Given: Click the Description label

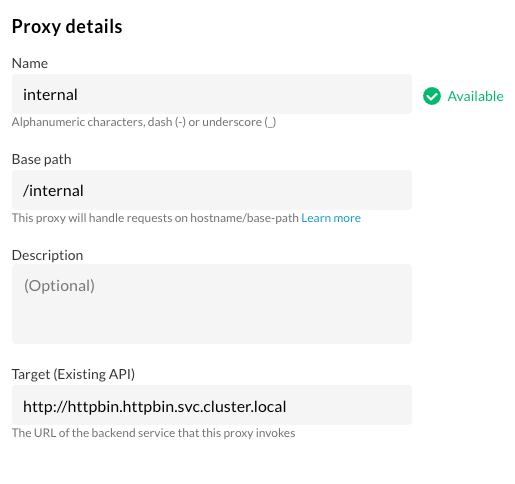Looking at the screenshot, I should (47, 255).
